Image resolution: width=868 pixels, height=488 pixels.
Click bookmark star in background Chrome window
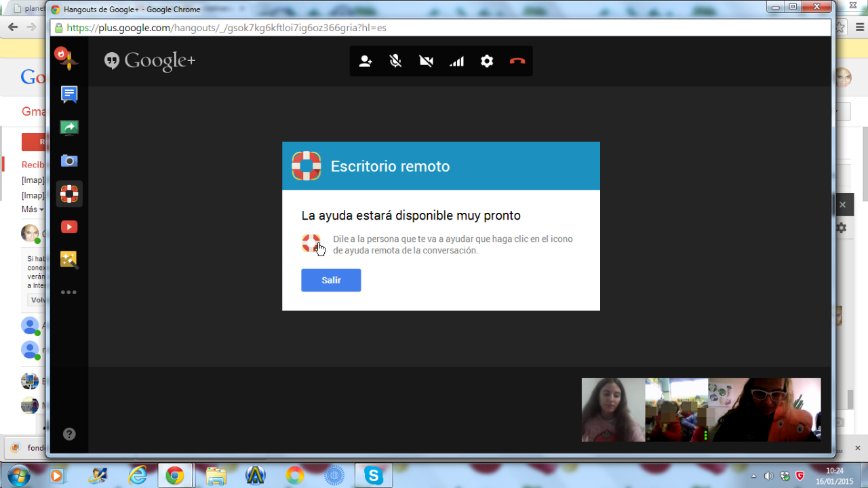tap(841, 27)
